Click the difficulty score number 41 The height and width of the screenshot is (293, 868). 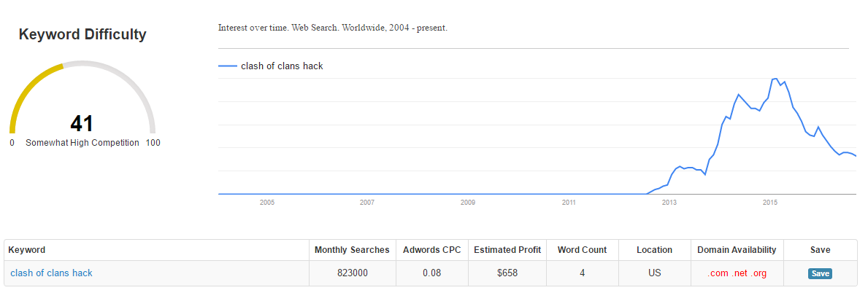tap(82, 123)
